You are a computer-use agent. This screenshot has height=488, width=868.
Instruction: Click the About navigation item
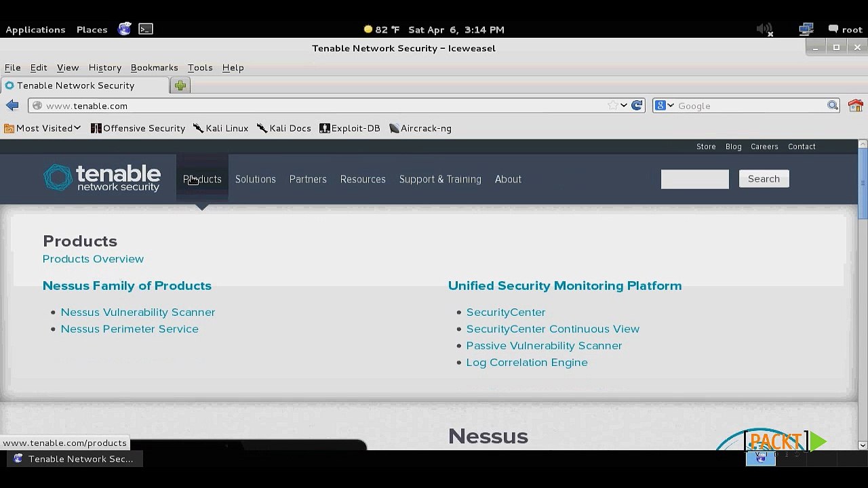508,179
